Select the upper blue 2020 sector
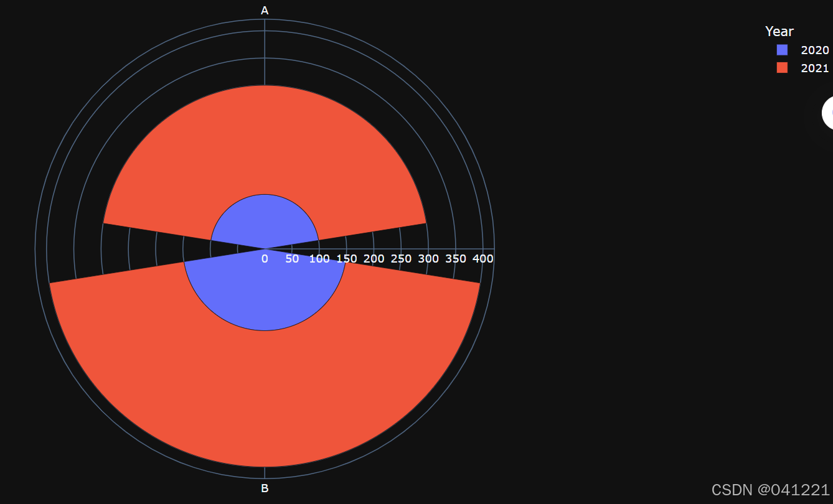 (265, 221)
